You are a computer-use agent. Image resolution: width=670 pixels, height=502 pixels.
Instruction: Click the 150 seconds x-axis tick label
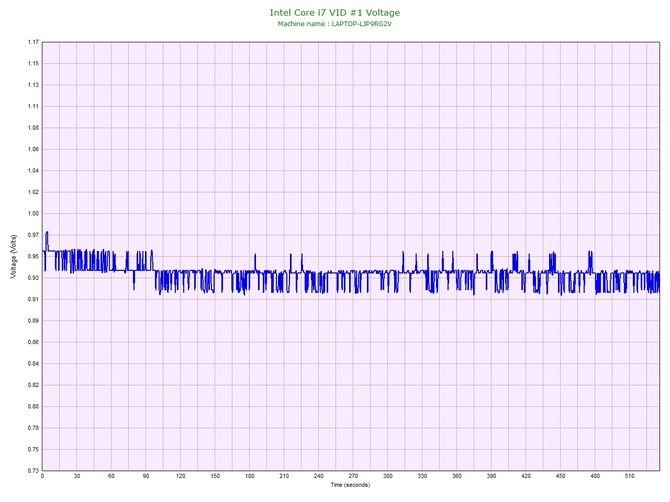click(215, 476)
